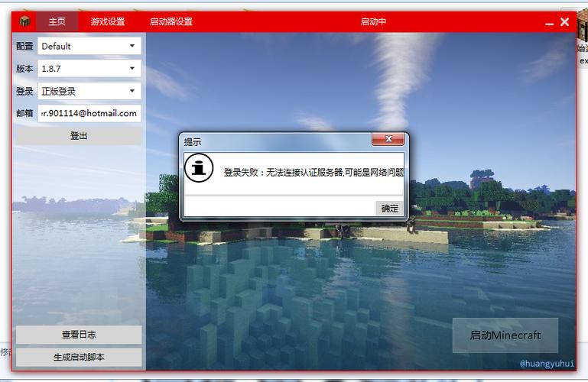Click the 生成启动脚本 button
Viewport: 588px width, 382px height.
coord(79,358)
